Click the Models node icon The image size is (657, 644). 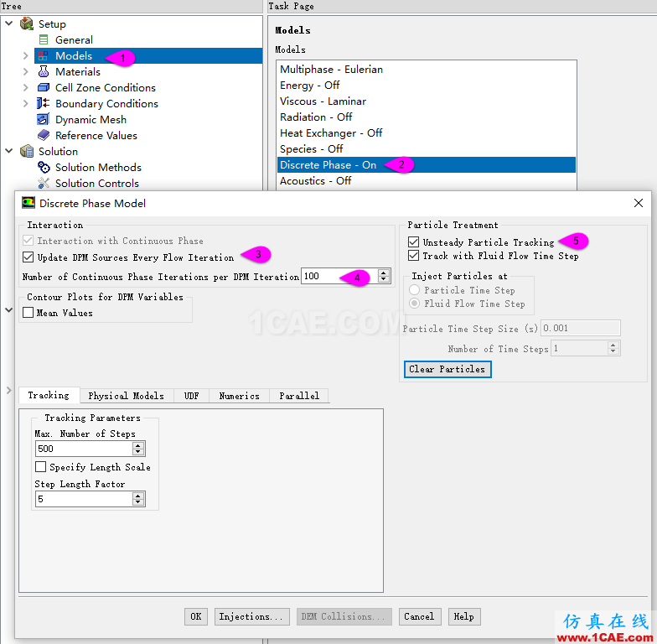(44, 55)
